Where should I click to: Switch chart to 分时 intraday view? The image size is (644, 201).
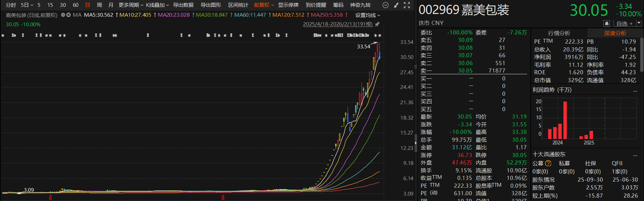11,5
